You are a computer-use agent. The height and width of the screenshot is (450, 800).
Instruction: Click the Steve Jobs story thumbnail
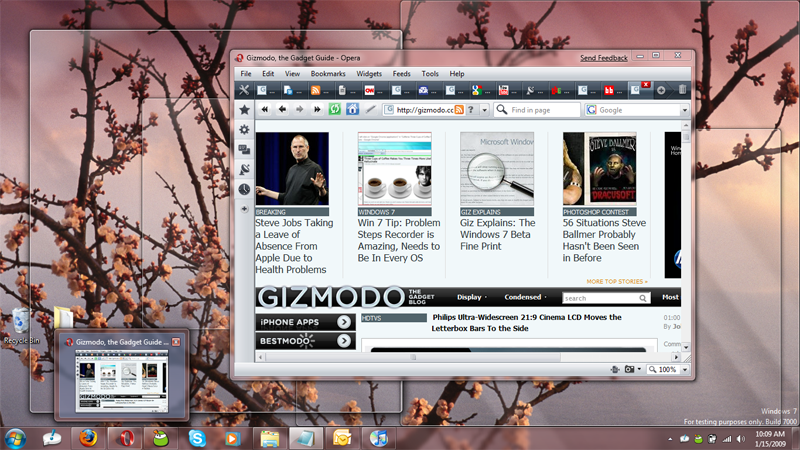coord(292,169)
